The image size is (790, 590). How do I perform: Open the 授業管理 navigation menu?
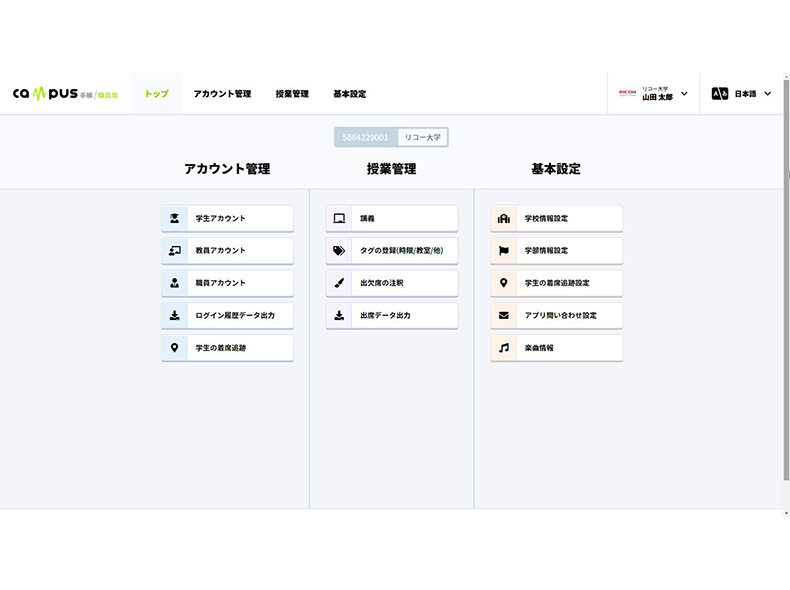[292, 94]
